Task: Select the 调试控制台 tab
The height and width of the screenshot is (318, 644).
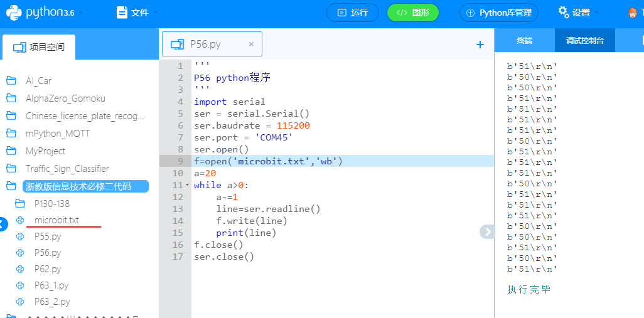Action: (x=584, y=40)
